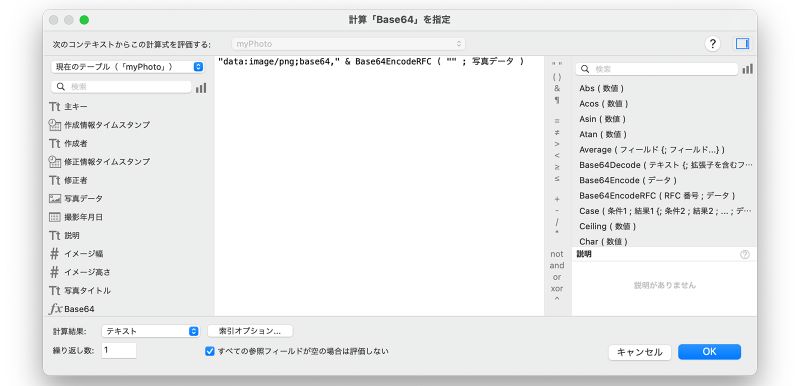This screenshot has width=800, height=386.
Task: Insert the < less-than operator
Action: [557, 156]
